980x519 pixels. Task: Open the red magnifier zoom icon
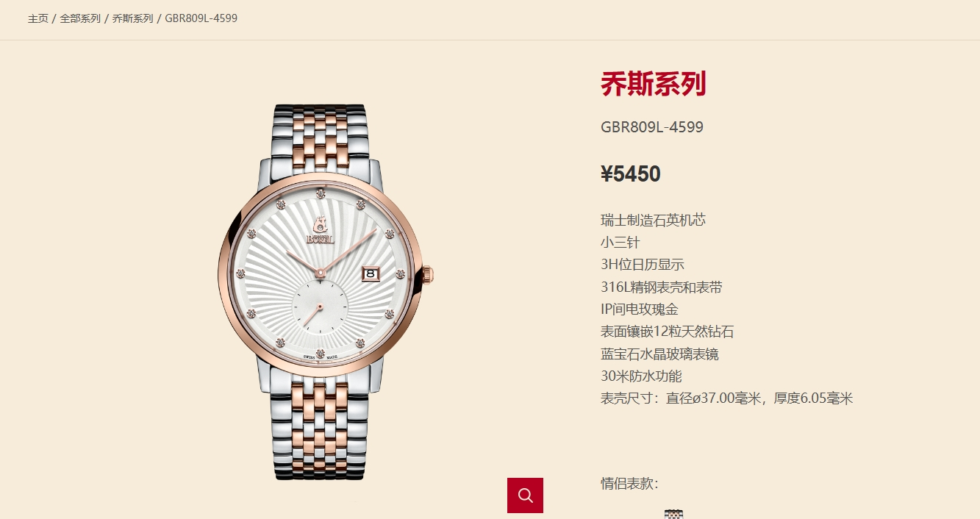(525, 495)
